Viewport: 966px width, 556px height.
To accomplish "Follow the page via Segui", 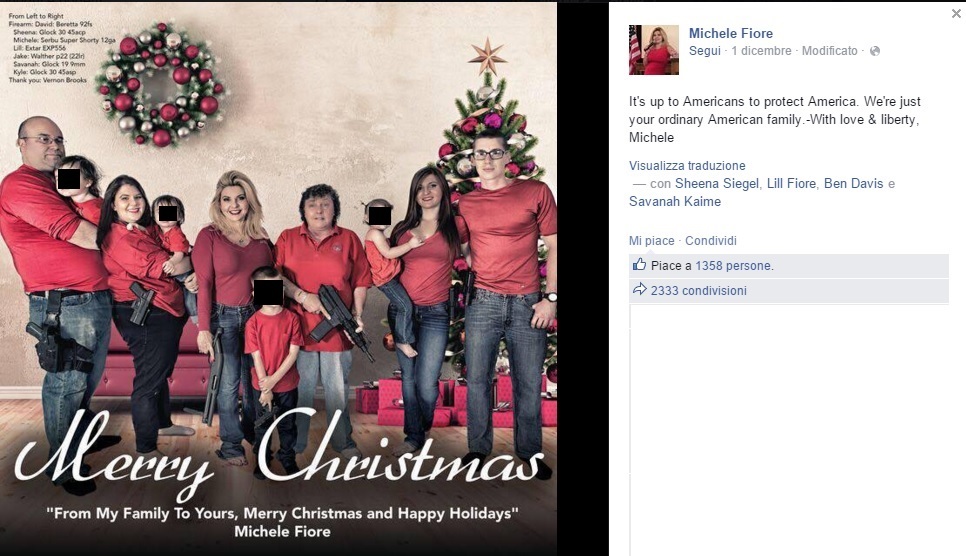I will pyautogui.click(x=705, y=51).
